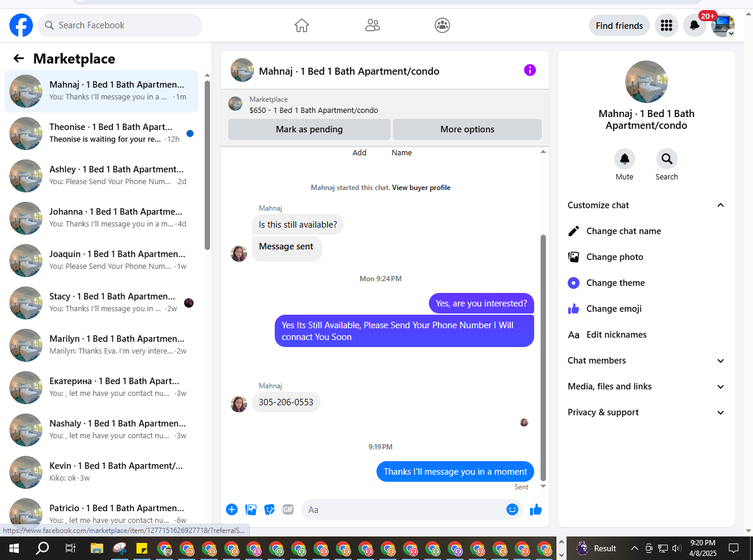The height and width of the screenshot is (560, 753).
Task: Click the Search Facebook field
Action: (x=120, y=25)
